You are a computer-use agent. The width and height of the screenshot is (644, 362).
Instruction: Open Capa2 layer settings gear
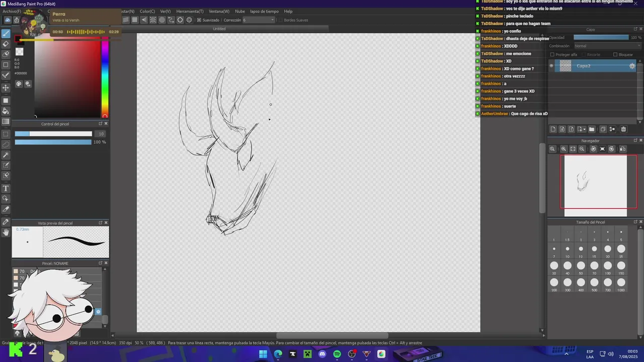click(632, 66)
